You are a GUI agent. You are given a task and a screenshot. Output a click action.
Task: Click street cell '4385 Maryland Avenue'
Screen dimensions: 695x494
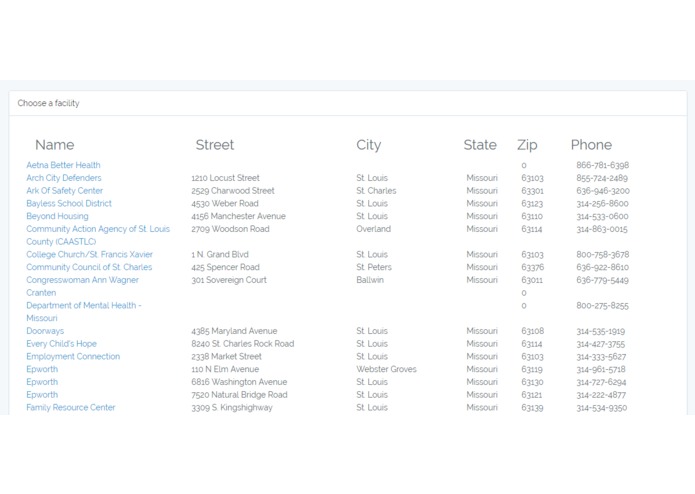pyautogui.click(x=234, y=331)
